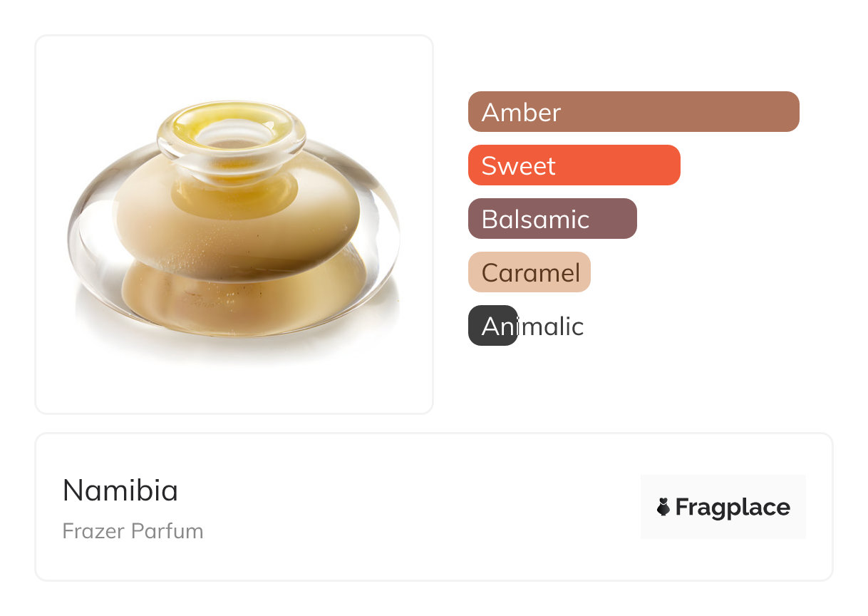
Task: Click the word "Sweet" label
Action: [518, 165]
